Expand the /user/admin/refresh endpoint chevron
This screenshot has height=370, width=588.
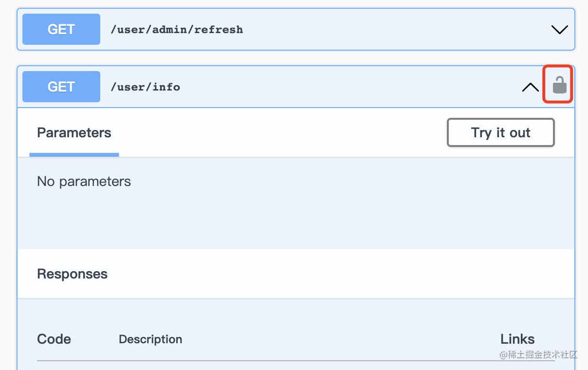pos(559,30)
